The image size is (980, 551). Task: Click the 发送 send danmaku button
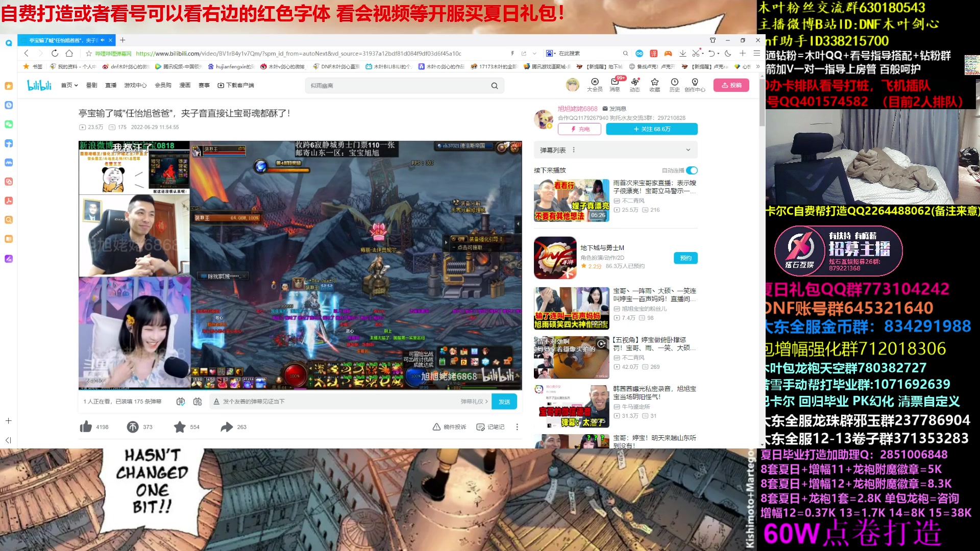pos(504,402)
